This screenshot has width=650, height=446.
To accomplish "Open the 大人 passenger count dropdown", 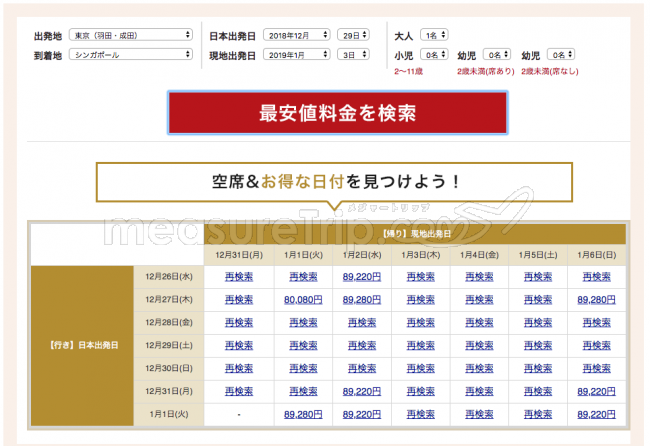I will pos(434,35).
